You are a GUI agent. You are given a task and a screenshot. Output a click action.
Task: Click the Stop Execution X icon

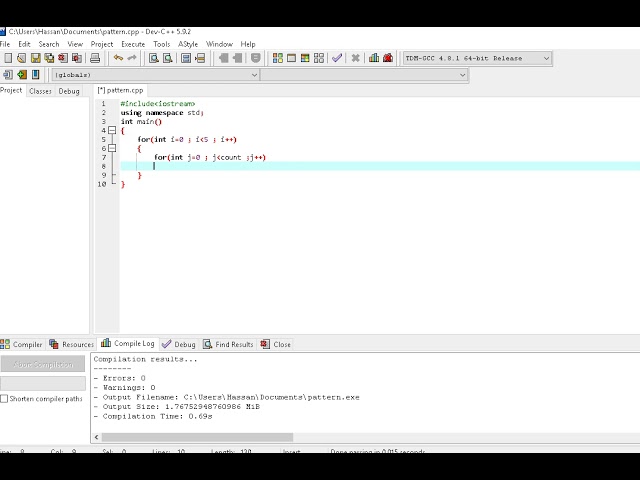tap(356, 58)
